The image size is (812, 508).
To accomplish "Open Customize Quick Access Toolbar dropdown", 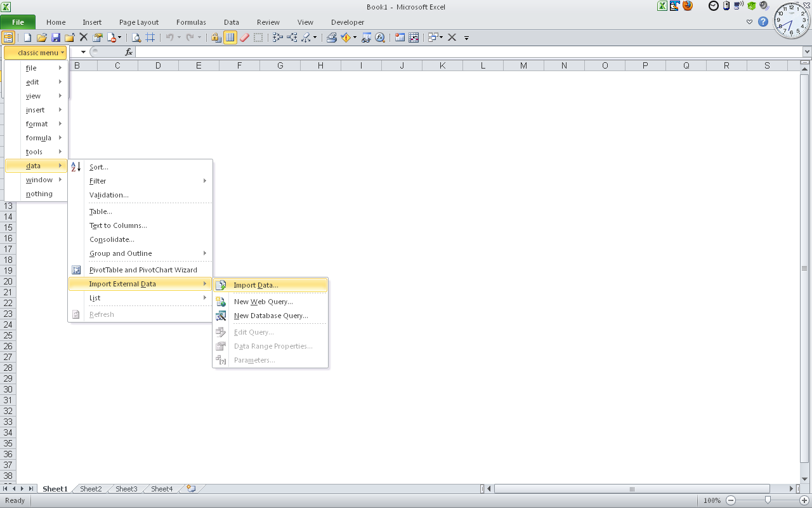I will 466,38.
